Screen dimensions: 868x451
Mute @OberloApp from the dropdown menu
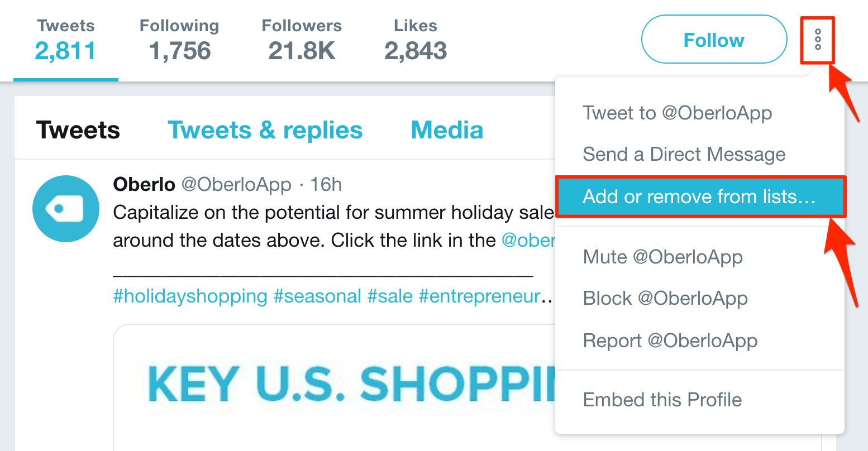[662, 257]
